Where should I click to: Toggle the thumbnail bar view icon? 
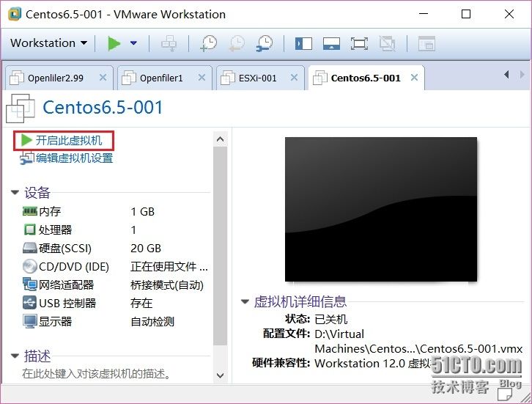coord(331,44)
